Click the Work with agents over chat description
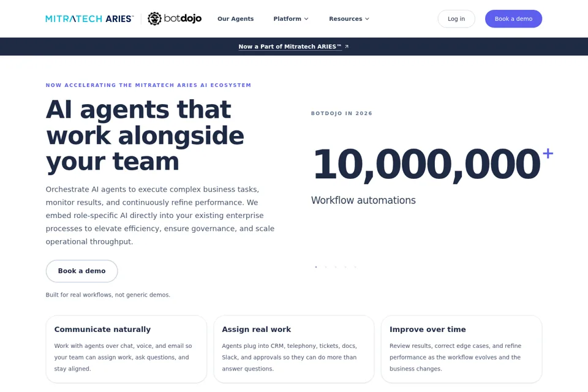The height and width of the screenshot is (392, 588). pos(123,357)
